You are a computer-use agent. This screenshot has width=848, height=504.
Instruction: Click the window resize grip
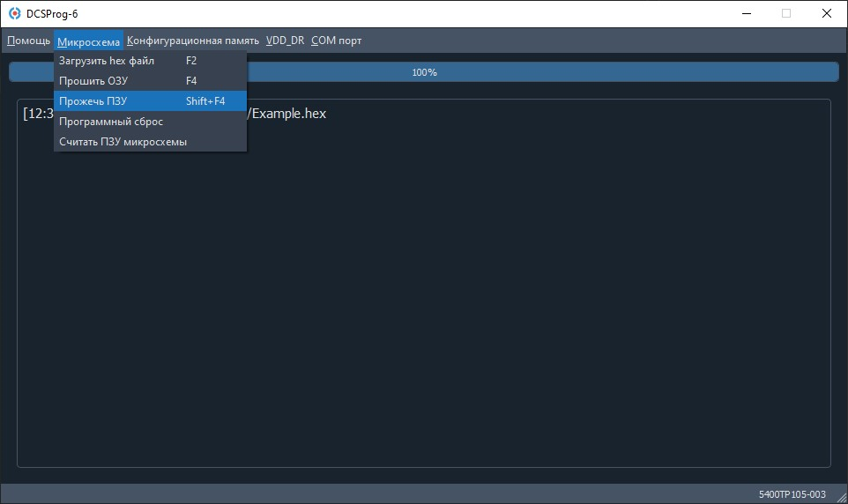[842, 498]
